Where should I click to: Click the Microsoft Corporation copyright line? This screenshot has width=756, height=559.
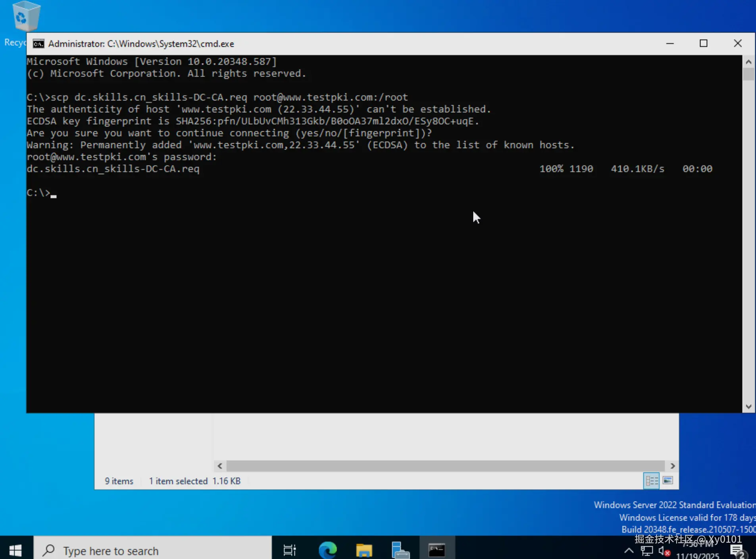coord(167,73)
